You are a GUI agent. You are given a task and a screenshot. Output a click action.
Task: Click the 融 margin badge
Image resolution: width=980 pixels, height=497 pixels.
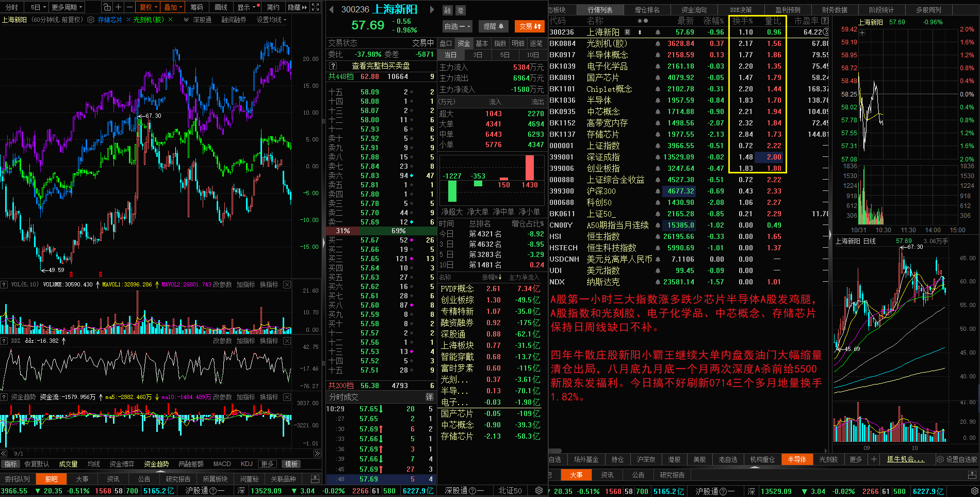[x=447, y=10]
